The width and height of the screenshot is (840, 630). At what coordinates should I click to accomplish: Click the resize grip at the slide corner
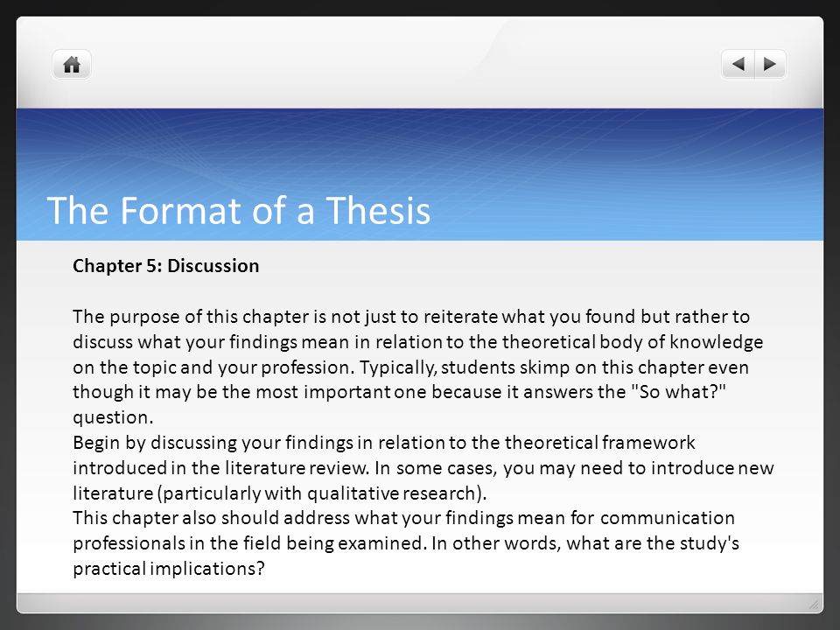click(x=814, y=605)
